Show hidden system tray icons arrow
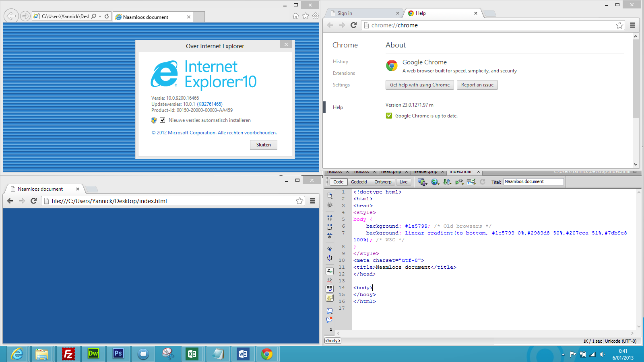 click(x=563, y=354)
